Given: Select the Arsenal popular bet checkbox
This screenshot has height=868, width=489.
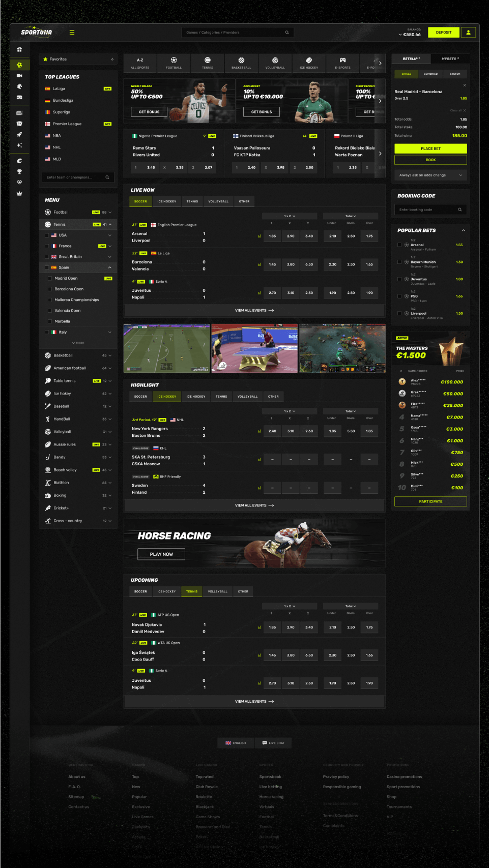Looking at the screenshot, I should (399, 245).
